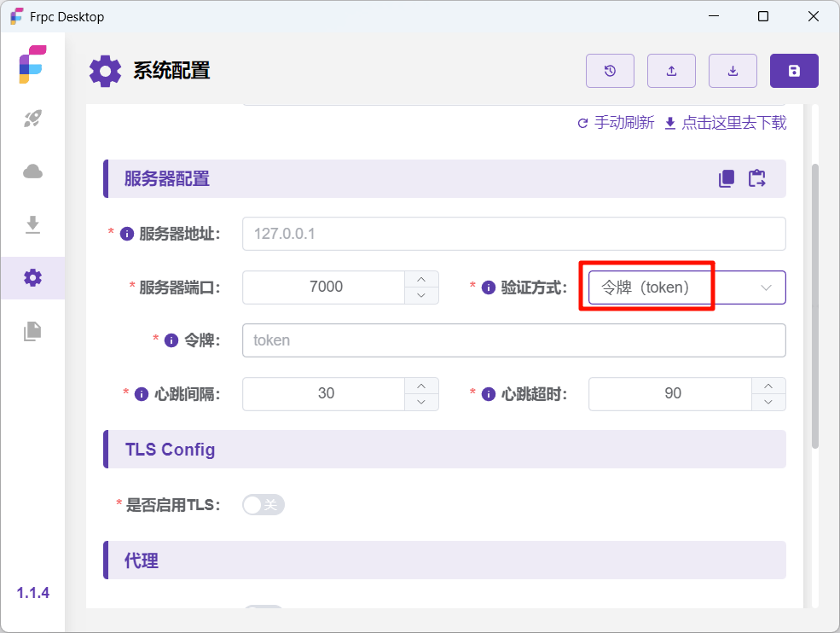Screen dimensions: 840x633
Task: Click the import configuration upload button
Action: click(671, 71)
